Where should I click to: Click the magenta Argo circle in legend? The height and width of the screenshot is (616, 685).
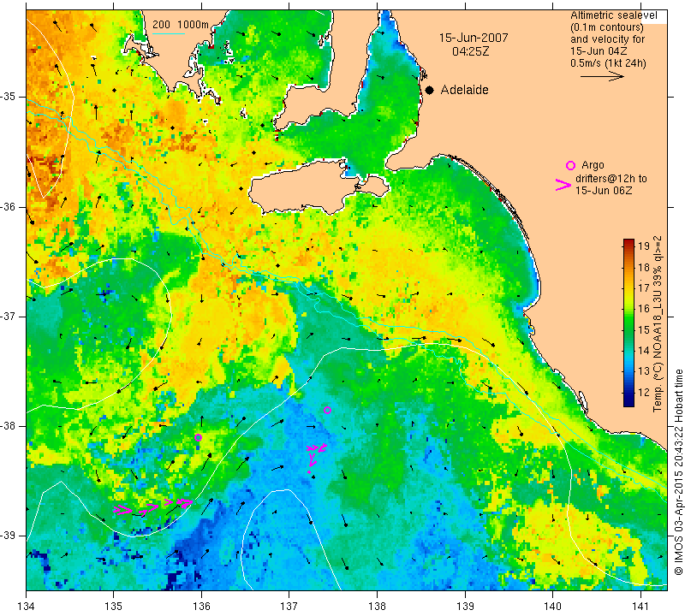coord(570,165)
